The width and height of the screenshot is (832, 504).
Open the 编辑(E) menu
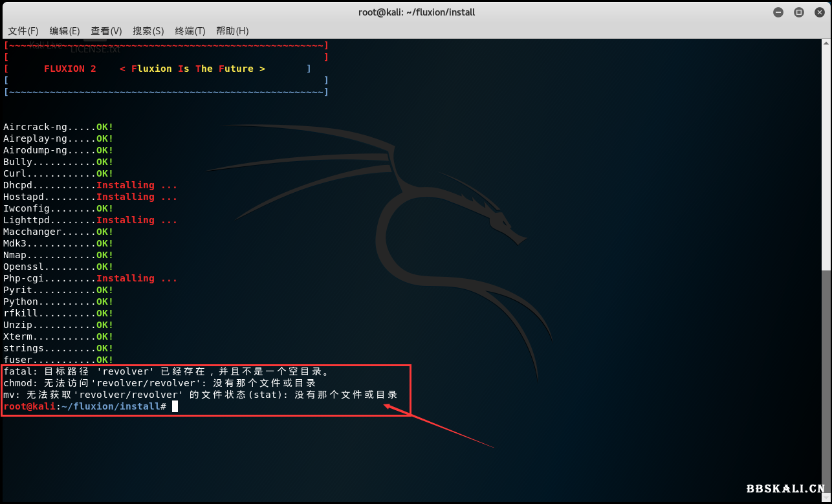tap(65, 31)
